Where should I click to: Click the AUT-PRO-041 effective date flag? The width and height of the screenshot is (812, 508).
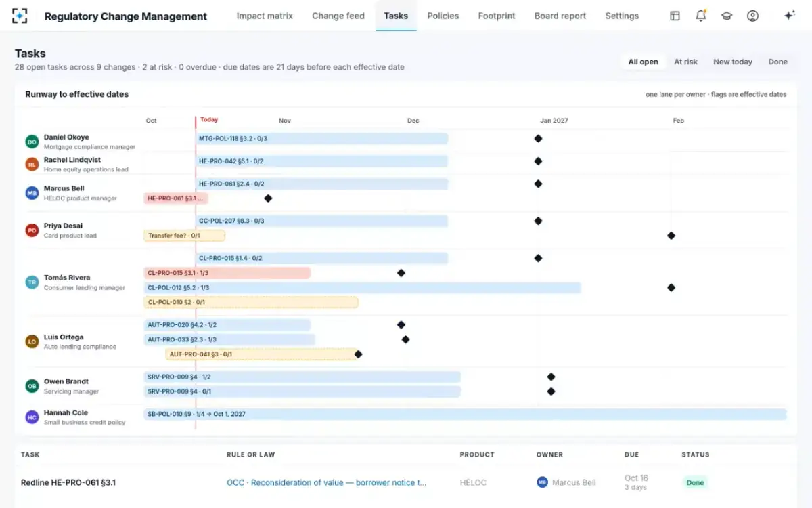tap(359, 354)
